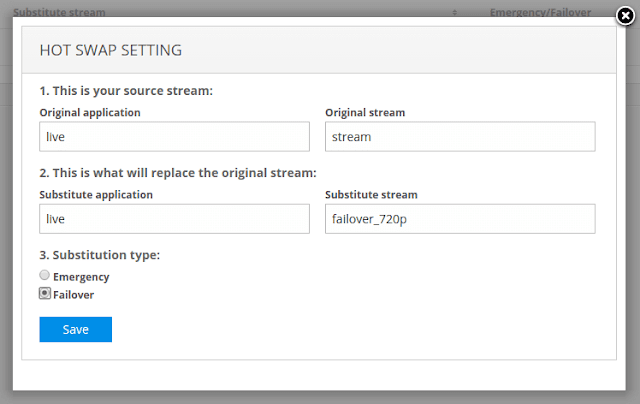The image size is (640, 404).
Task: Close the Hot Swap Setting dialog
Action: click(x=625, y=15)
